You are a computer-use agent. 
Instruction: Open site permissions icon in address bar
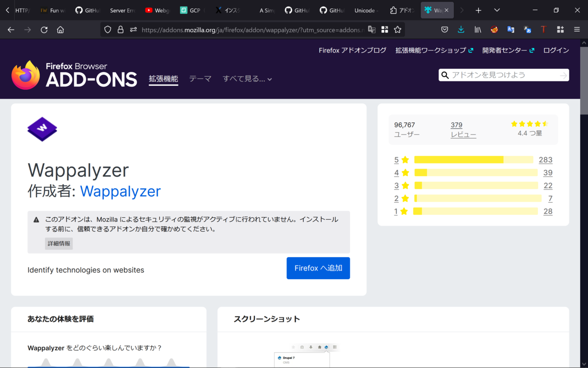tap(133, 30)
